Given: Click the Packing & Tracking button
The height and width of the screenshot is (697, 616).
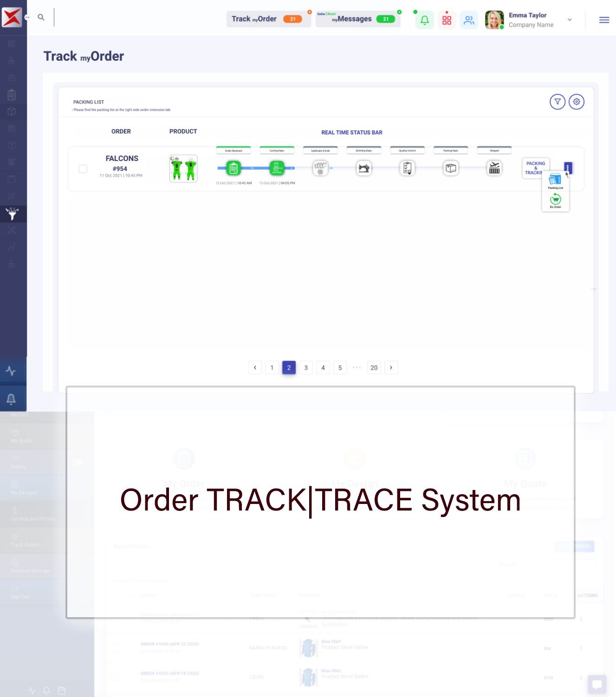Looking at the screenshot, I should (536, 168).
